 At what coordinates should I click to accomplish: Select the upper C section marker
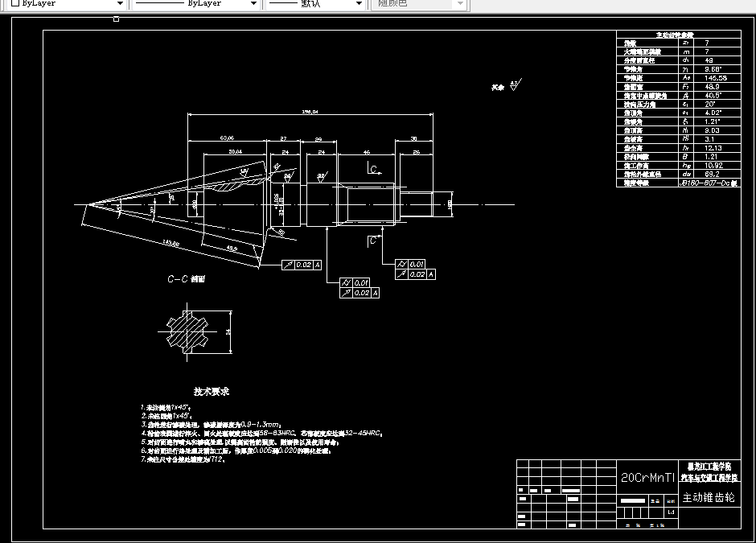(x=374, y=169)
